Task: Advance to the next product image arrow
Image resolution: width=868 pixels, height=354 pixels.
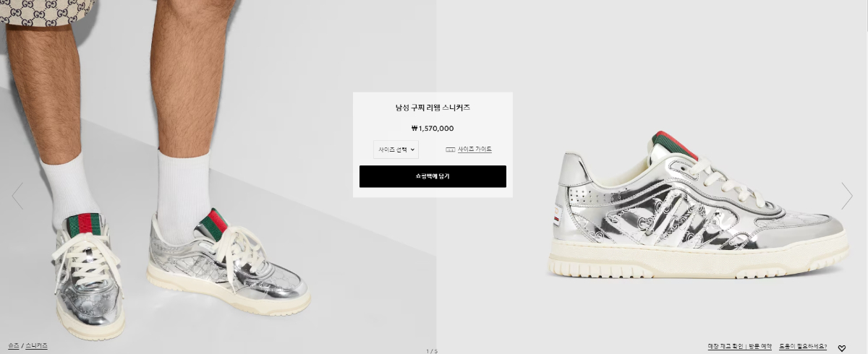Action: [847, 196]
